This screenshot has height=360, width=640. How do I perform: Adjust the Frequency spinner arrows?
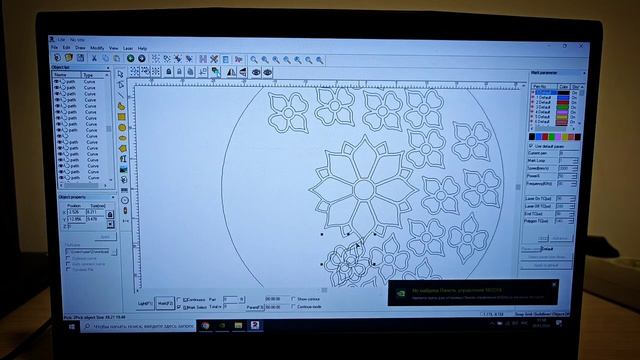coord(574,184)
